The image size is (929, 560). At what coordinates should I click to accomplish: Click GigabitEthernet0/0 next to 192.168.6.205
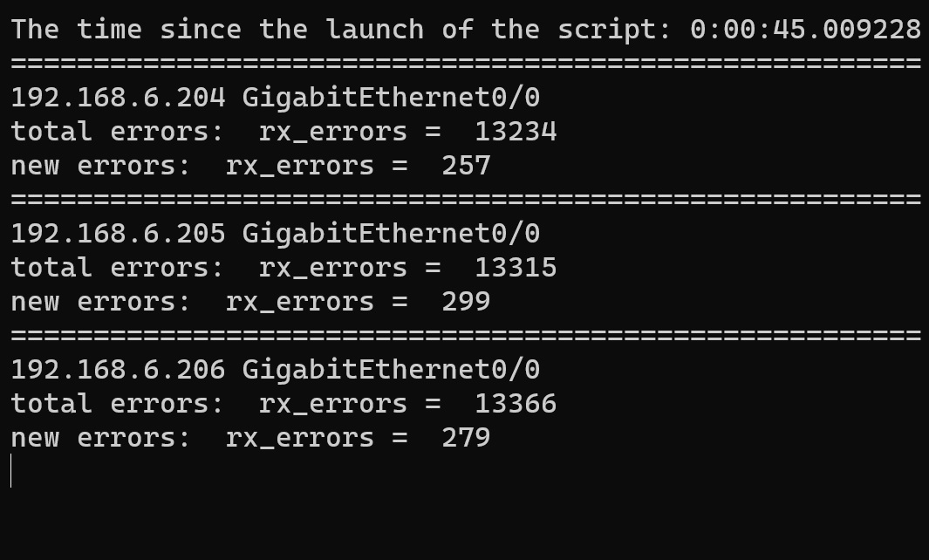(391, 235)
